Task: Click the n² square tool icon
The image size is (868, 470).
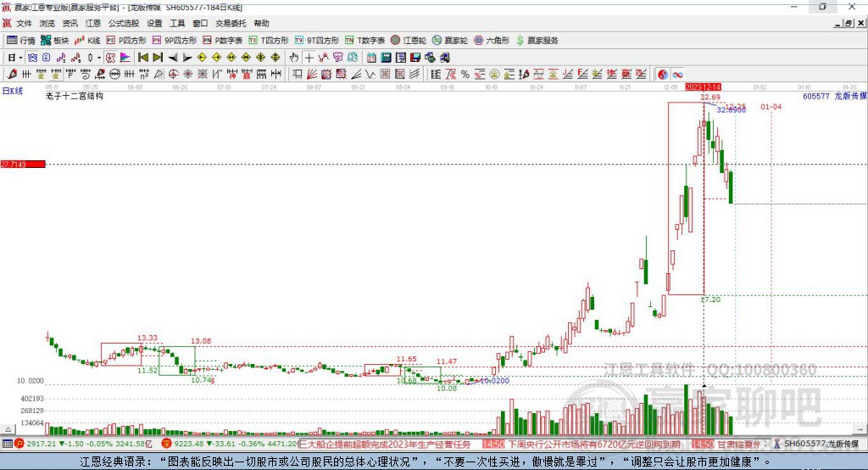Action: (144, 74)
